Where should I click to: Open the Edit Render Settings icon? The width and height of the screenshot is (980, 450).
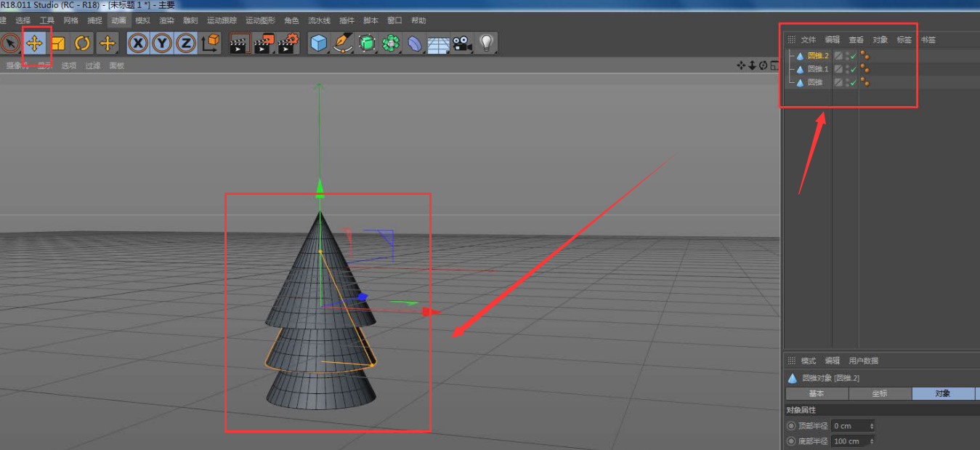pyautogui.click(x=286, y=44)
